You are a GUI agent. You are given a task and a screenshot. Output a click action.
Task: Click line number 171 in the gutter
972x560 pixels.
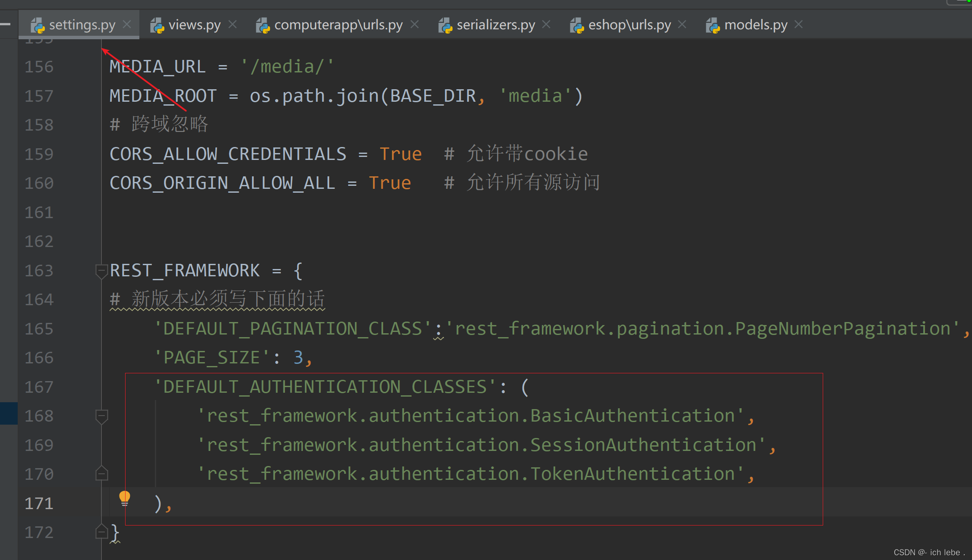click(x=39, y=504)
